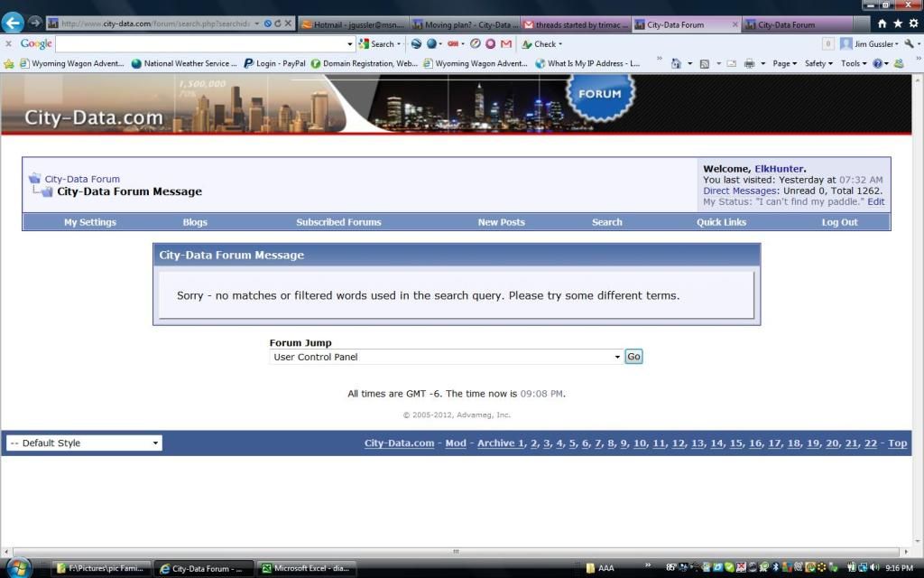924x578 pixels.
Task: Switch to the Moving plan? City-Data tab
Action: pyautogui.click(x=464, y=24)
